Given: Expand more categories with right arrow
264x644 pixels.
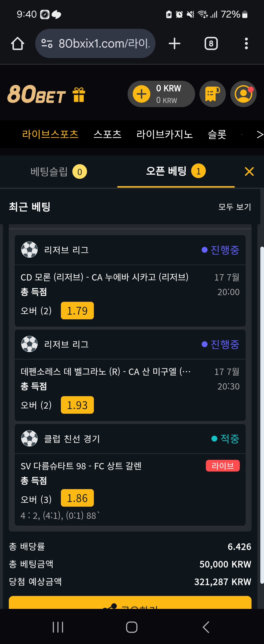Looking at the screenshot, I should click(x=260, y=134).
